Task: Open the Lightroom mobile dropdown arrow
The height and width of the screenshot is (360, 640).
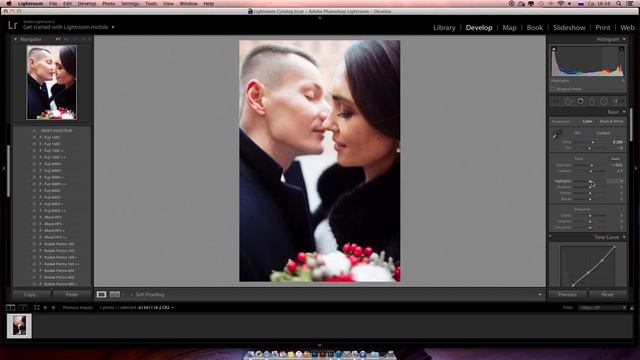Action: [113, 27]
